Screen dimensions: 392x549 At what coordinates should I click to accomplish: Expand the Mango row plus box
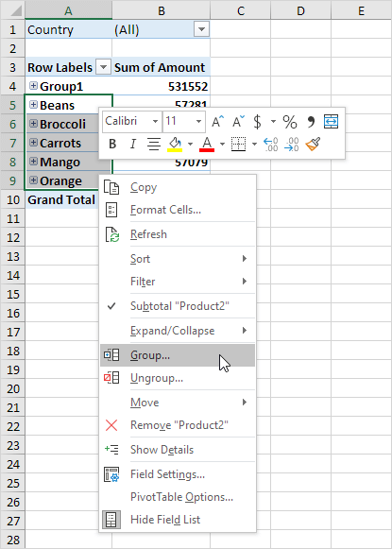click(34, 162)
